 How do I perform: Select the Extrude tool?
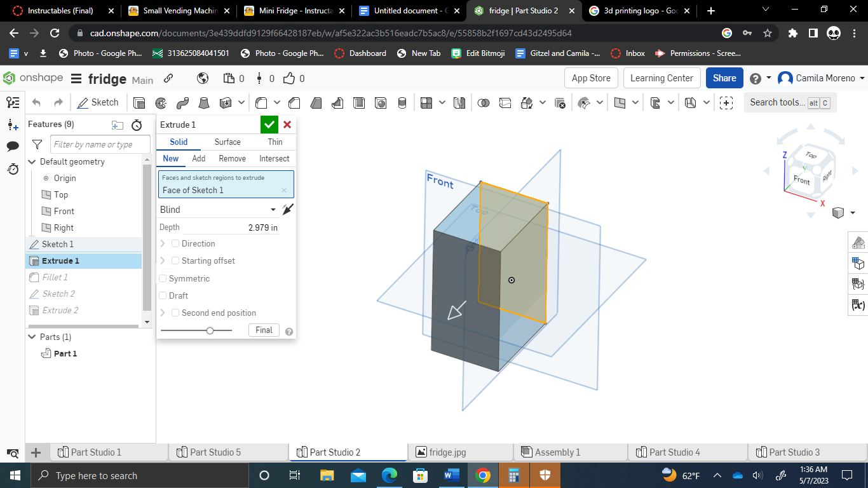[x=139, y=102]
